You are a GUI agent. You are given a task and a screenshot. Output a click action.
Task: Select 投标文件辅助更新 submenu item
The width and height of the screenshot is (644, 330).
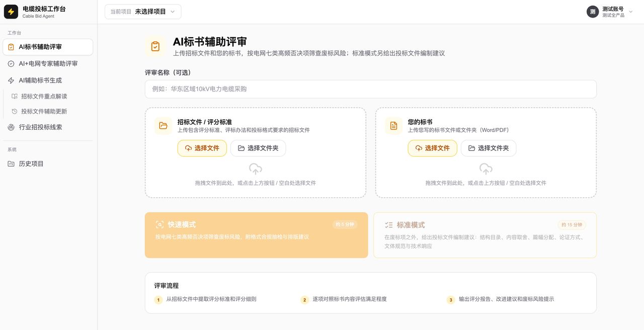click(x=48, y=111)
